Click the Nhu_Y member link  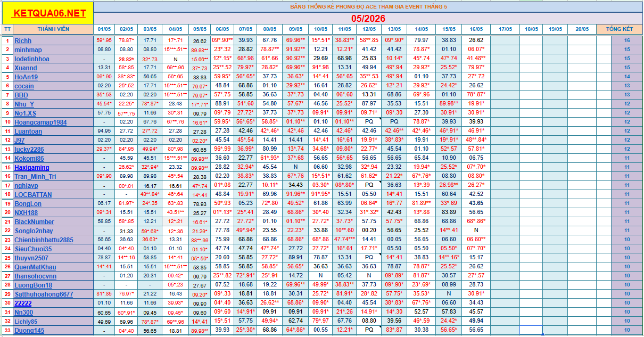coord(24,104)
